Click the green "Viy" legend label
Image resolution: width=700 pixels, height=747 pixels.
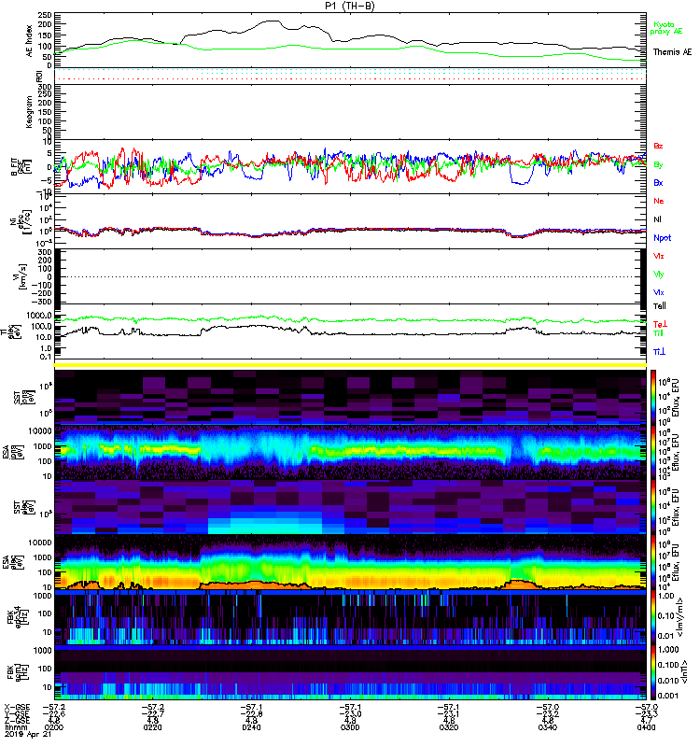pyautogui.click(x=659, y=275)
